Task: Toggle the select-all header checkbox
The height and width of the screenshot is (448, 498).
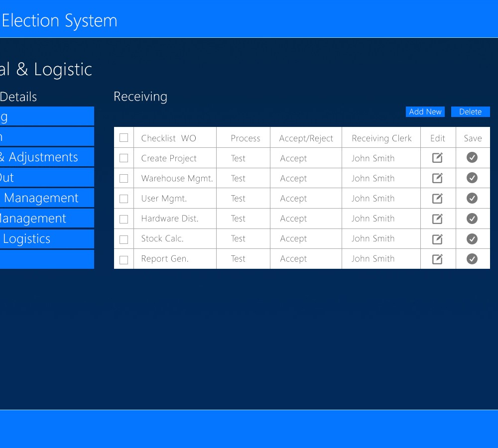Action: 124,138
